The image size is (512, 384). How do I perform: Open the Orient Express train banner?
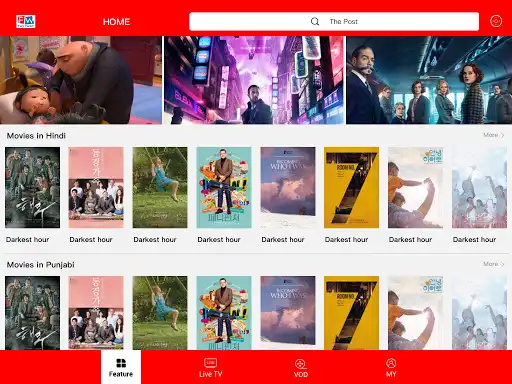[x=429, y=80]
